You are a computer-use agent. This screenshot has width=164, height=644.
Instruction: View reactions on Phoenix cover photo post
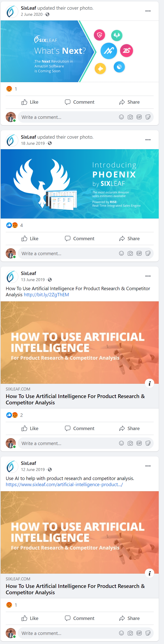coord(15,225)
